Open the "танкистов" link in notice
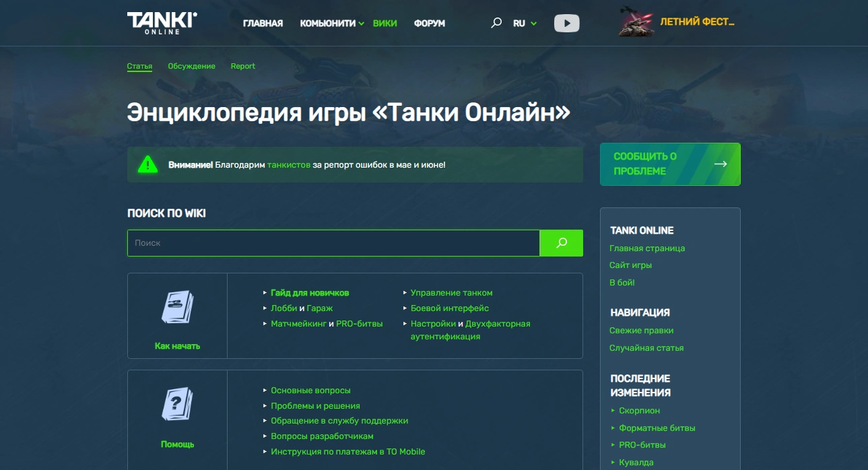 click(x=289, y=164)
